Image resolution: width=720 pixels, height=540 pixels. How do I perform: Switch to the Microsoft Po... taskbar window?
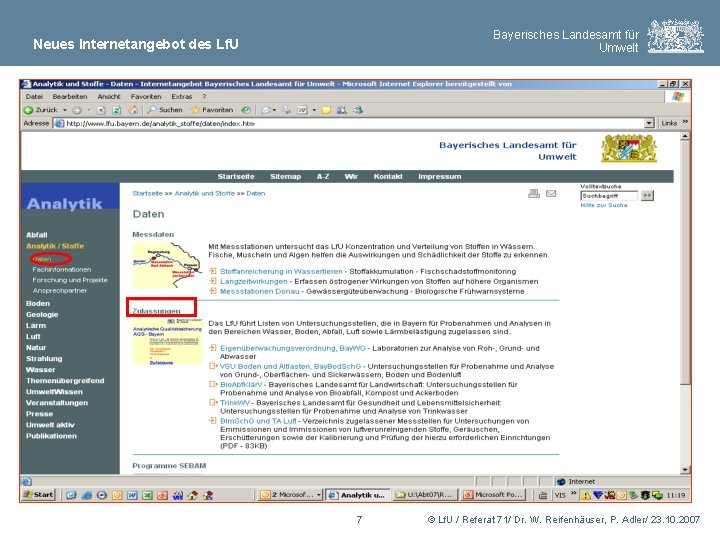click(x=494, y=495)
